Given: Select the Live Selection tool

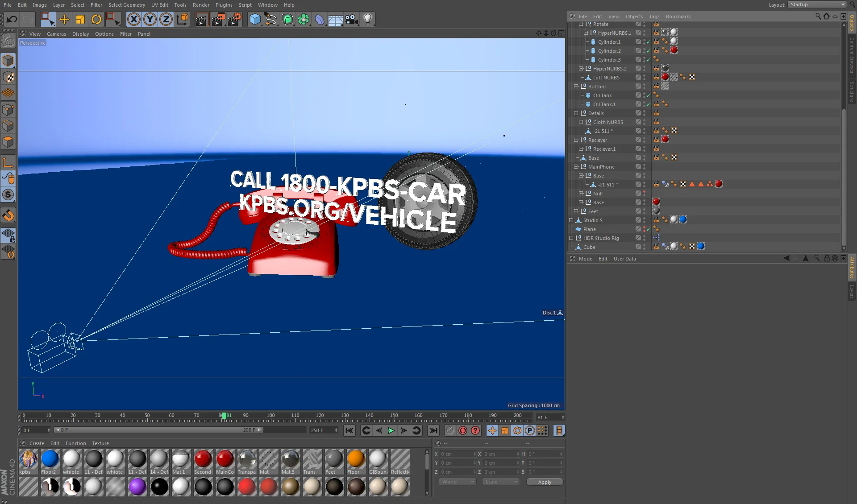Looking at the screenshot, I should click(x=47, y=19).
